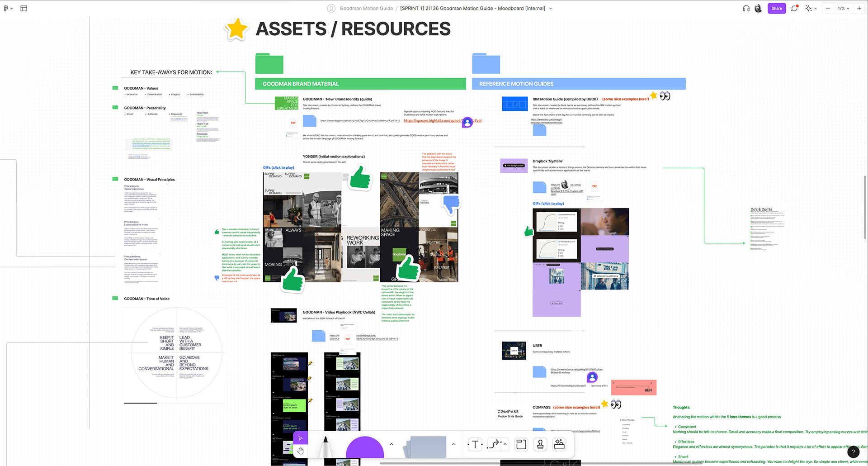Select the GOODMAN - Visual Principles label
The image size is (868, 466).
pyautogui.click(x=149, y=180)
